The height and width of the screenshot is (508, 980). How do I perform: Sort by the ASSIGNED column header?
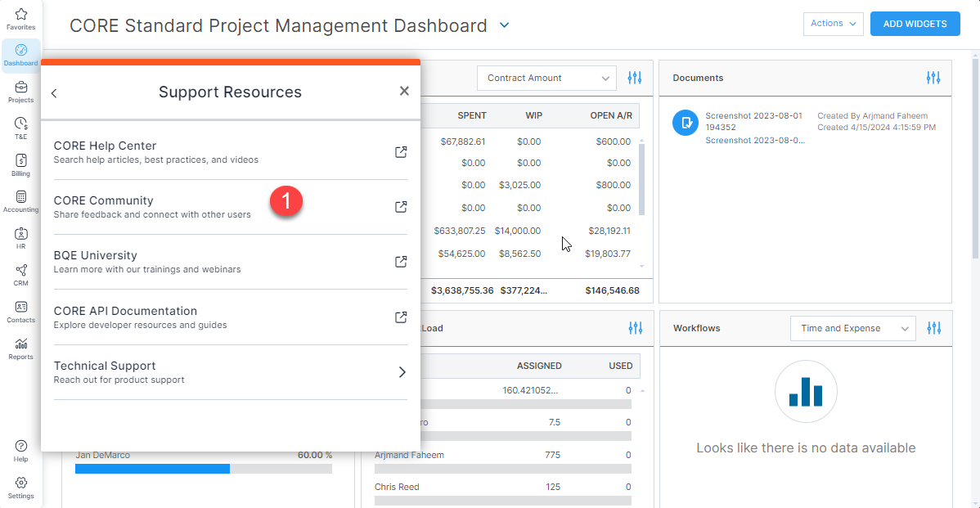point(539,366)
